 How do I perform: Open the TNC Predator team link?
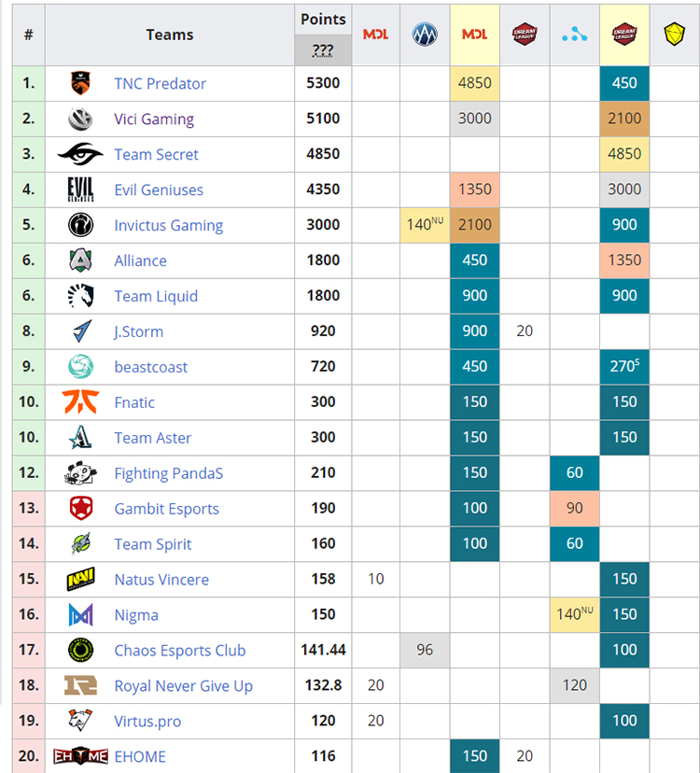click(x=160, y=83)
